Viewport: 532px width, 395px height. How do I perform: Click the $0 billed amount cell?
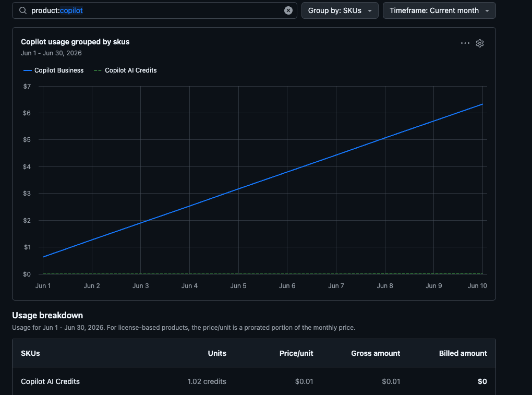(482, 381)
